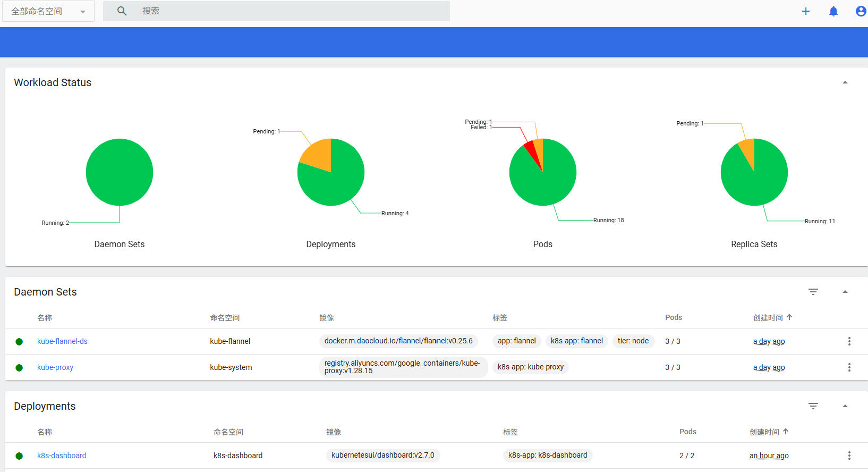Click the Replica Sets pie chart
868x472 pixels.
(x=754, y=172)
